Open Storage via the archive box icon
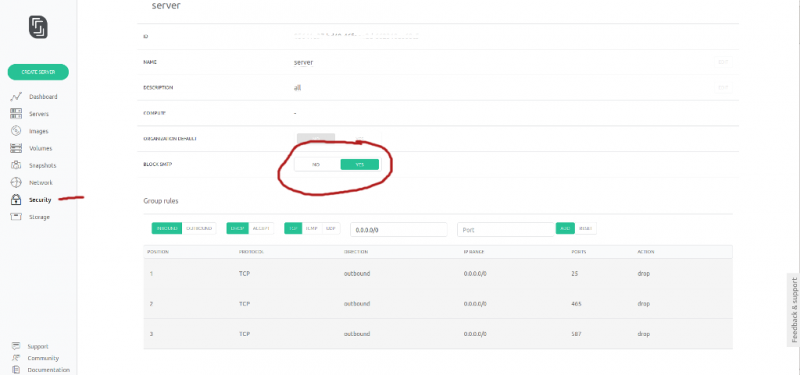Image resolution: width=800 pixels, height=375 pixels. [16, 217]
